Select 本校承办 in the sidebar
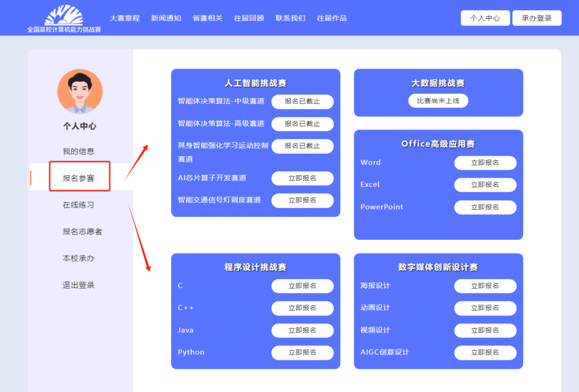 (x=78, y=258)
